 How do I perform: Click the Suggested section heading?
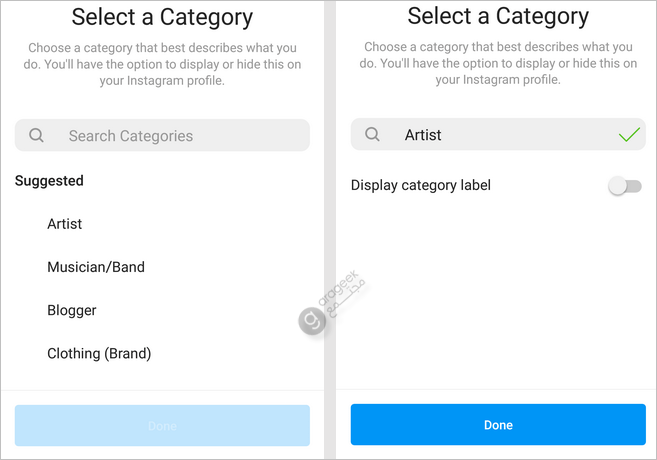coord(49,181)
